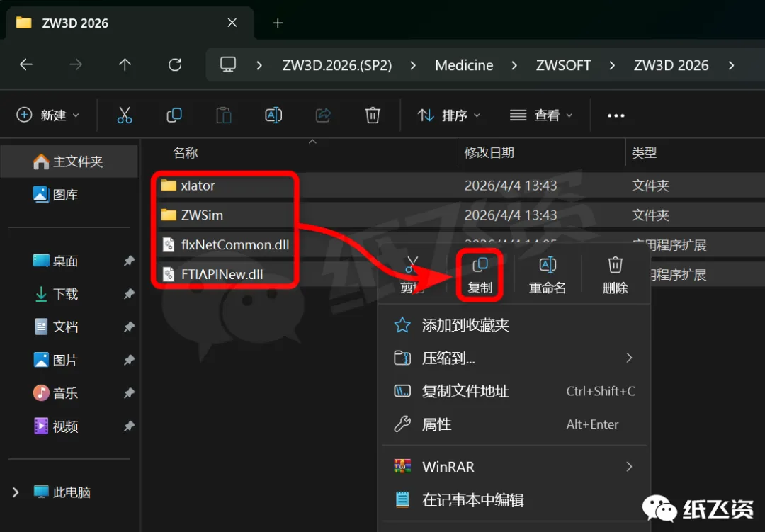
Task: Expand the chevron after ZWSOFT breadcrumb
Action: tap(612, 65)
